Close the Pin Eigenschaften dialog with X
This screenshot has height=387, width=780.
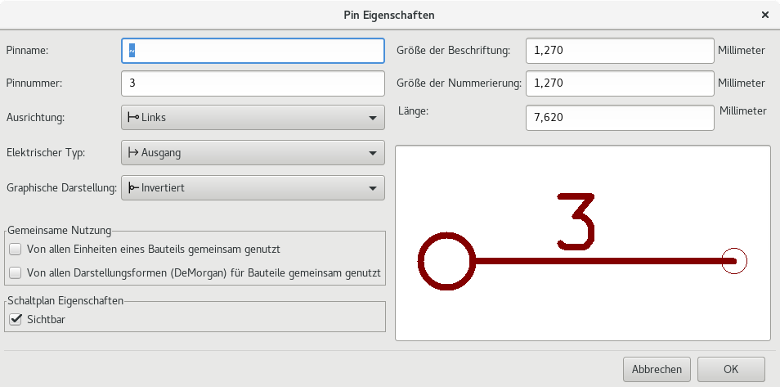[765, 15]
